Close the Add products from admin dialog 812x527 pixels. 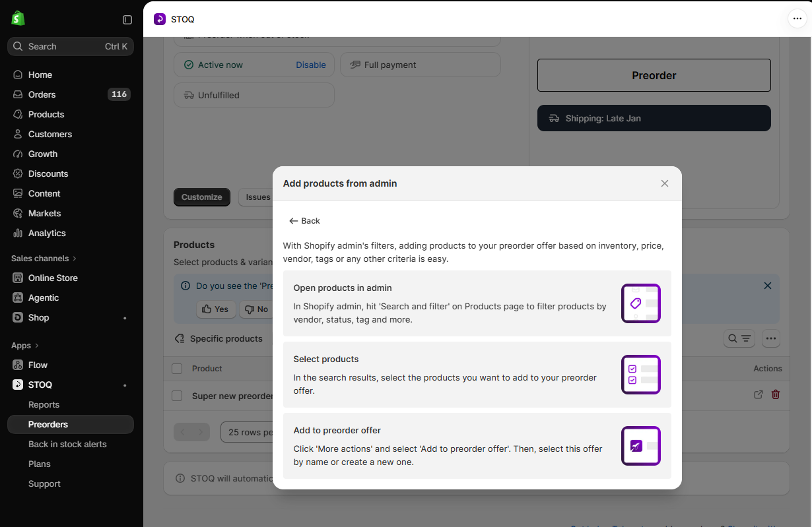click(x=665, y=183)
